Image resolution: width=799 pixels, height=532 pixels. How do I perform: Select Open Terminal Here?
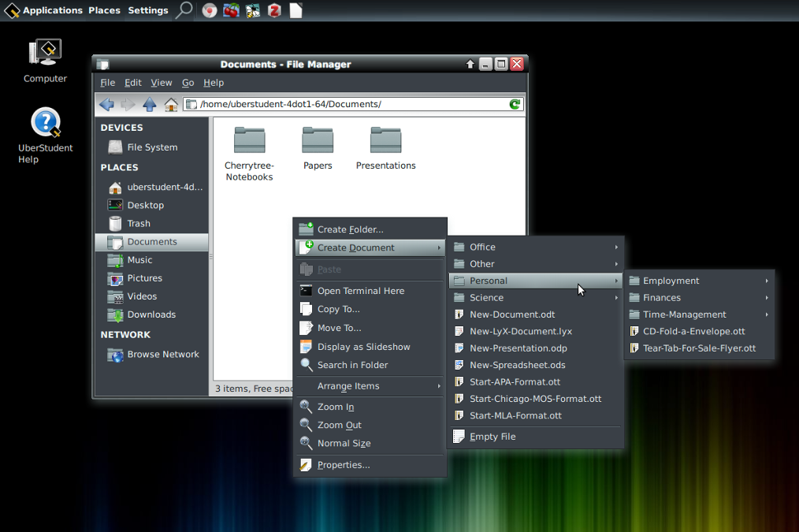pos(360,291)
